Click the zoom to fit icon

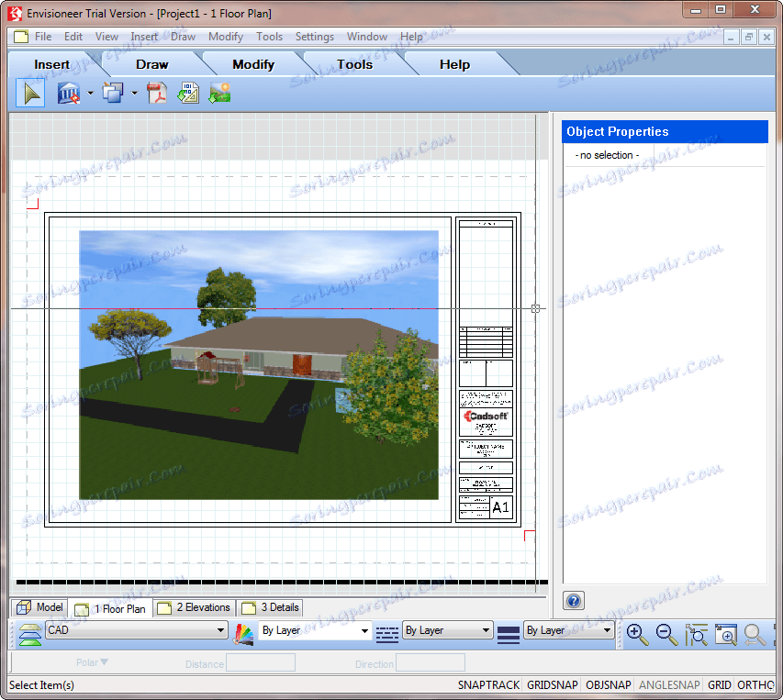pyautogui.click(x=696, y=635)
